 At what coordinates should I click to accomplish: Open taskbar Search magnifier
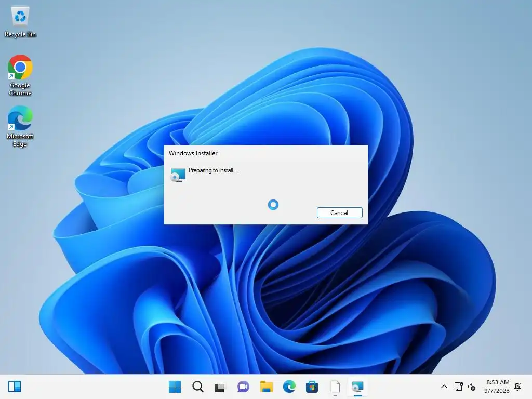197,387
